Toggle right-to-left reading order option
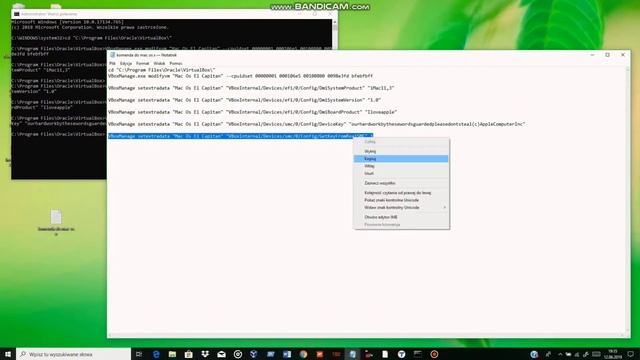This screenshot has height=360, width=640. (401, 193)
